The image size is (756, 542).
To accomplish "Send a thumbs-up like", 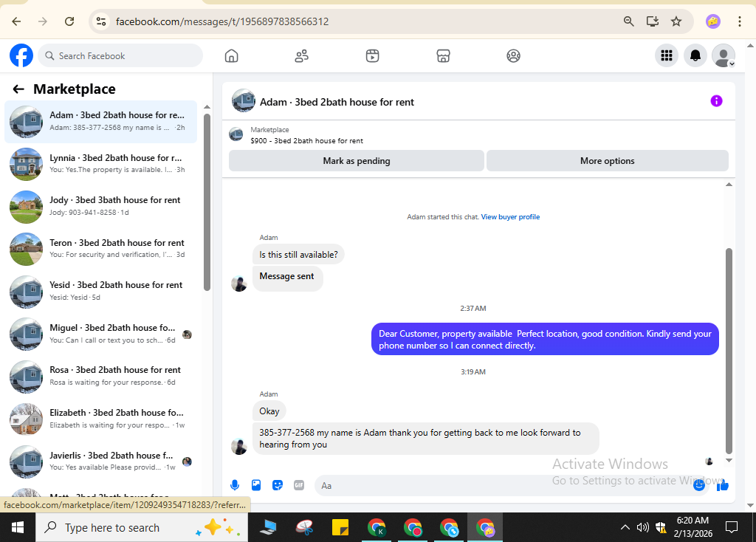I will [x=722, y=486].
